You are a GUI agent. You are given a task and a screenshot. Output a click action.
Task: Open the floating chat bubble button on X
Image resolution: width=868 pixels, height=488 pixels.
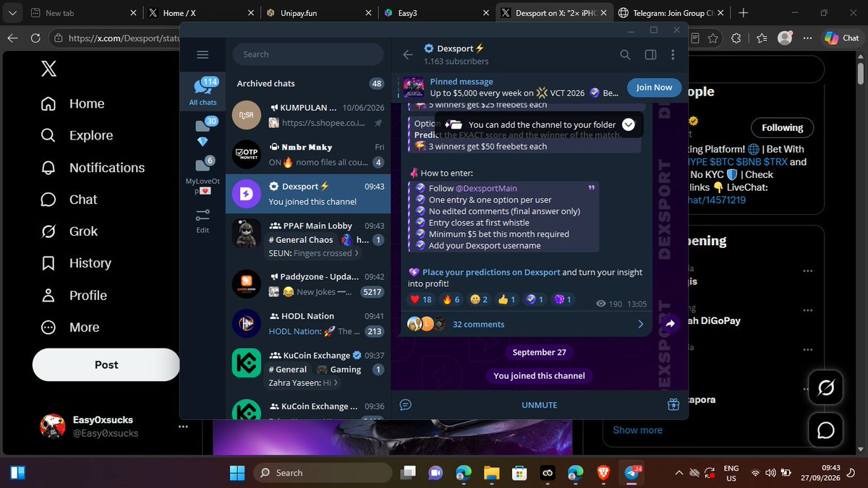(x=826, y=431)
